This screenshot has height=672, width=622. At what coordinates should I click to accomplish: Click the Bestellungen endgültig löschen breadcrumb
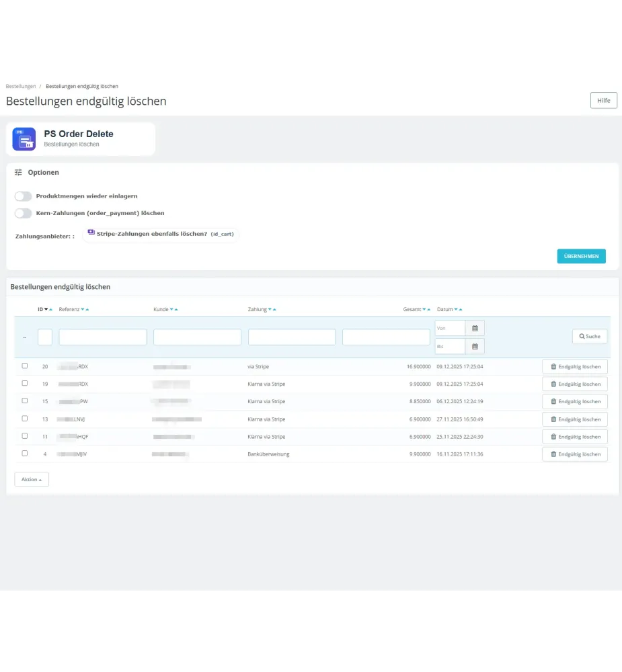click(x=81, y=86)
